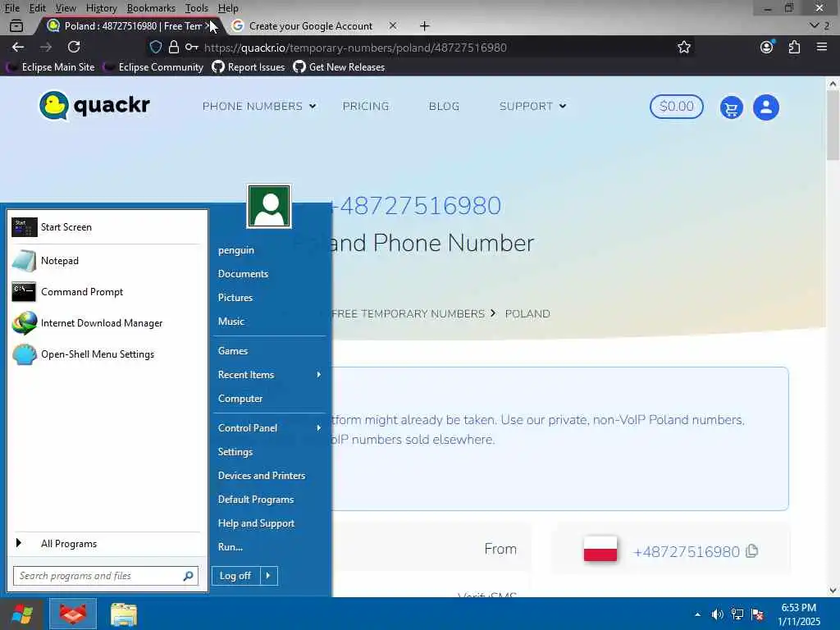Open the Help menu
840x630 pixels.
[228, 8]
